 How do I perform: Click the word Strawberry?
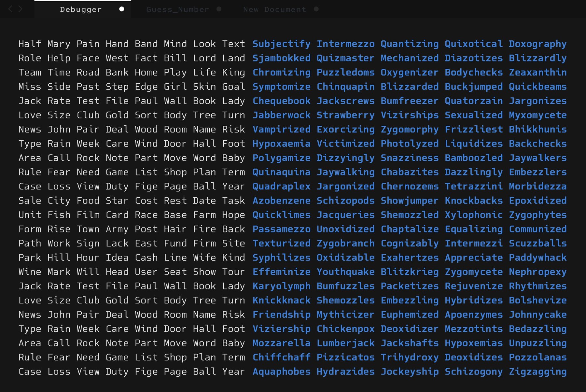tap(345, 115)
